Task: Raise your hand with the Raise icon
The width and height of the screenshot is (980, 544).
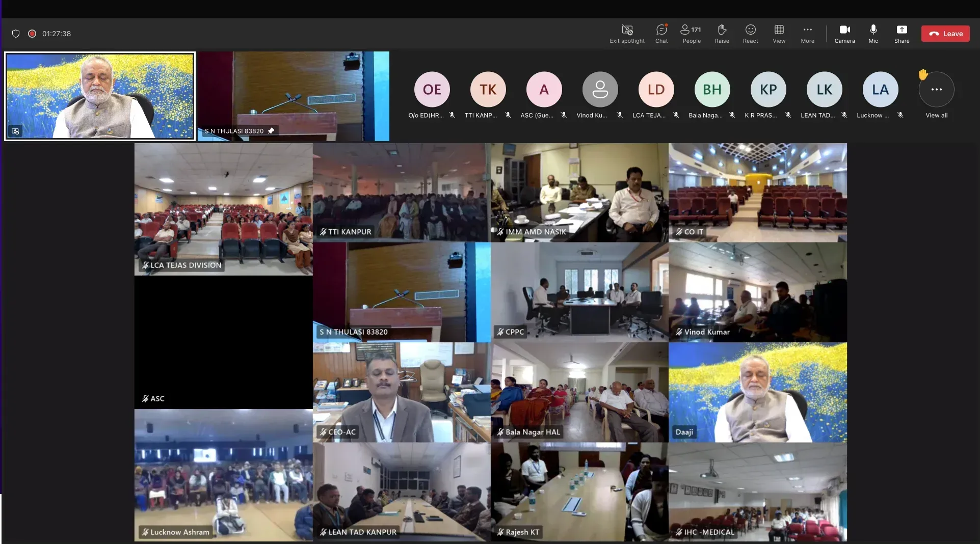Action: [722, 34]
